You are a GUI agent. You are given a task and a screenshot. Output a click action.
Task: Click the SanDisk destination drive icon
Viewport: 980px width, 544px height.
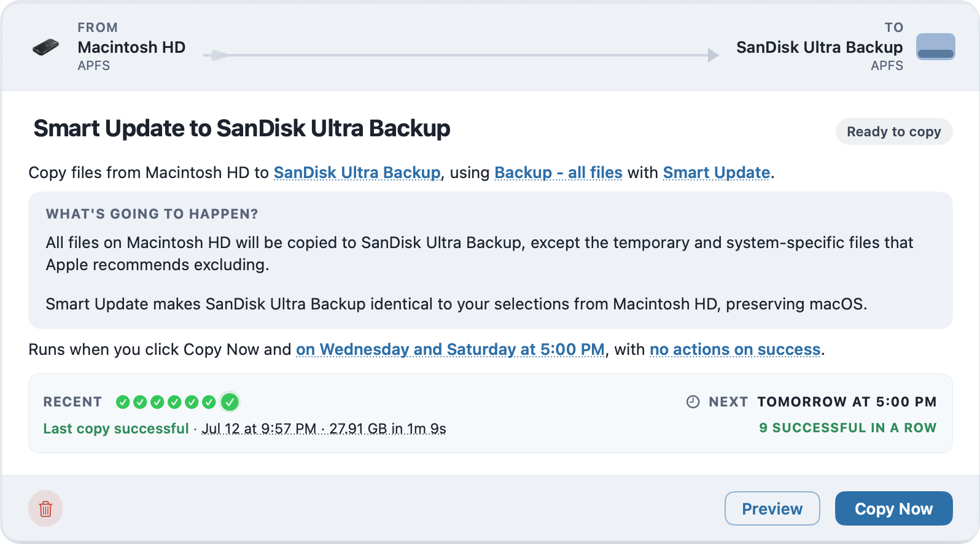point(936,47)
